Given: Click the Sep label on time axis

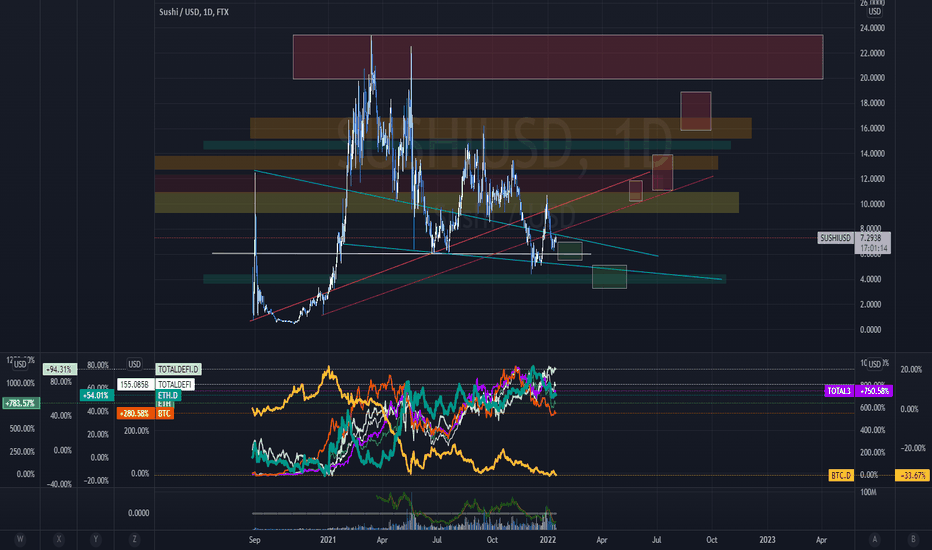Looking at the screenshot, I should (254, 540).
